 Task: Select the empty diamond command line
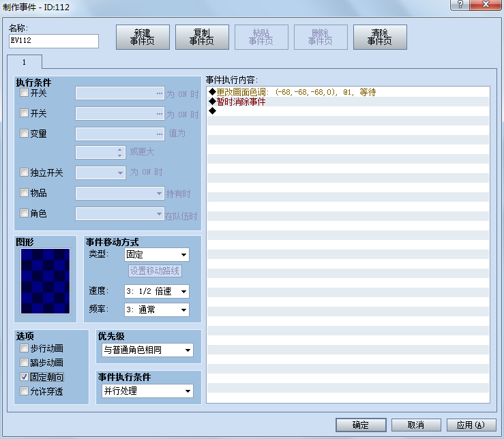tap(348, 111)
